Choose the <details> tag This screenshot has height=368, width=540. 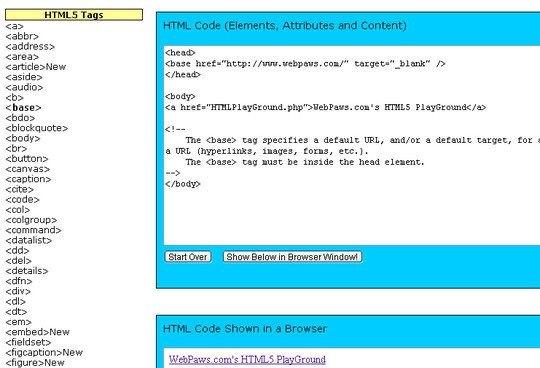27,271
